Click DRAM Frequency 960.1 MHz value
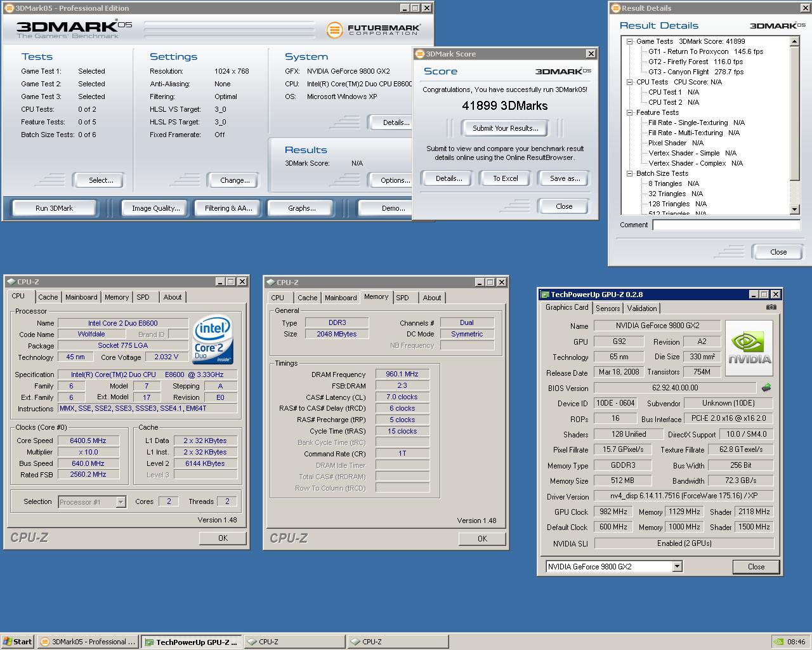This screenshot has width=812, height=650. click(x=402, y=374)
